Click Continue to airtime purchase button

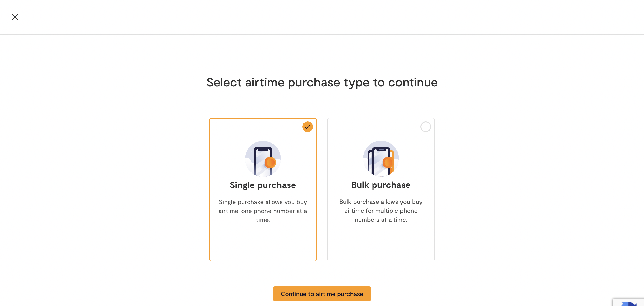click(x=322, y=294)
